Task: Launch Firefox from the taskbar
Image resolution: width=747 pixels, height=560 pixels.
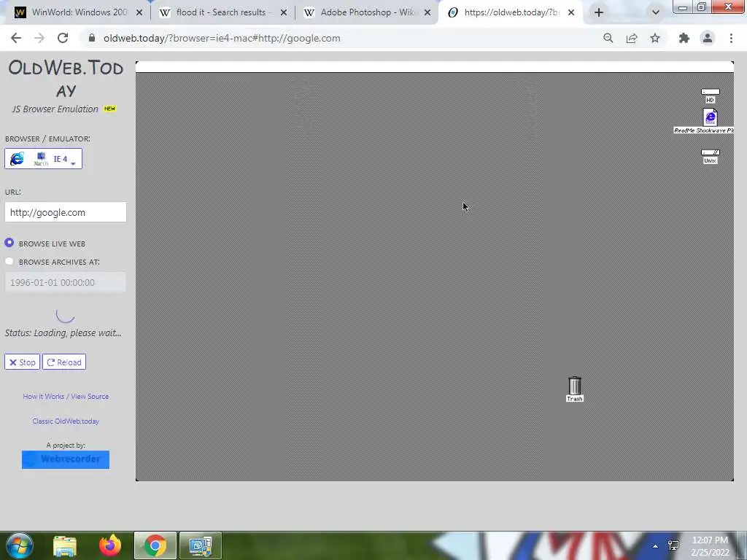Action: (110, 545)
